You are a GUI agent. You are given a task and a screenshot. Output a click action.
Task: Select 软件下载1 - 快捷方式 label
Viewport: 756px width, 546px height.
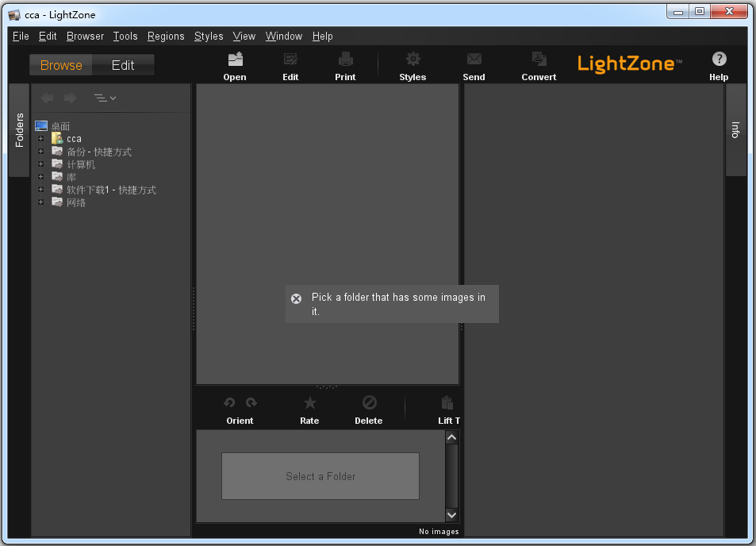[x=111, y=190]
